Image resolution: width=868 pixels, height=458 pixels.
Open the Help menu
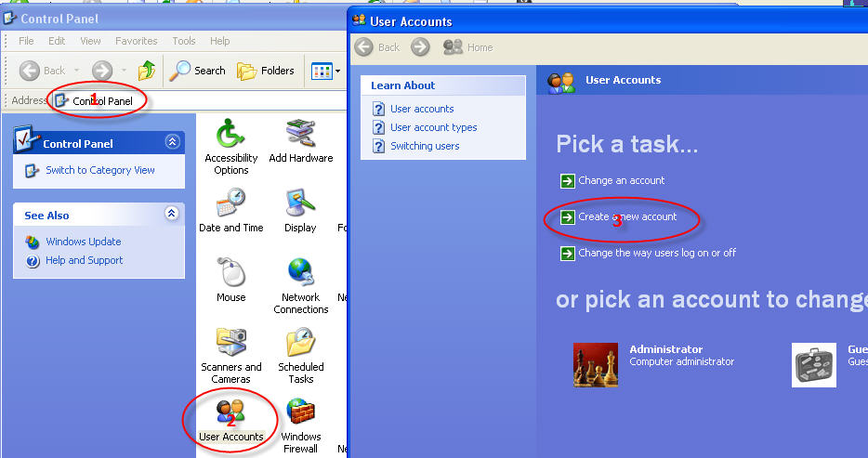[219, 41]
